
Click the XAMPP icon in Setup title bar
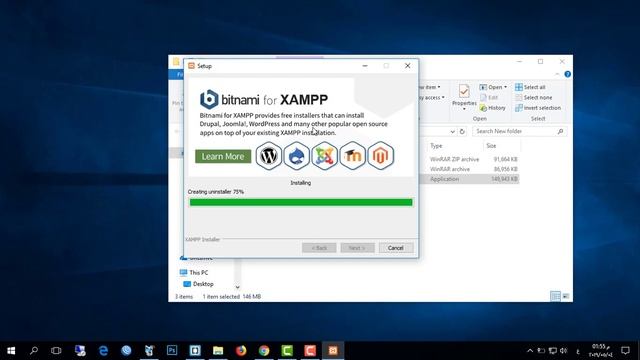[x=191, y=66]
